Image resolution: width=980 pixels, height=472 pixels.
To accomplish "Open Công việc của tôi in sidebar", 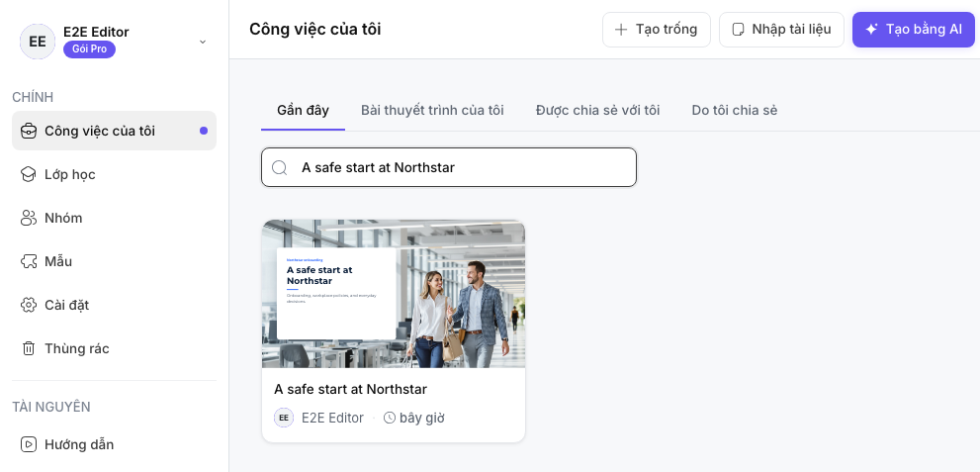I will pyautogui.click(x=115, y=131).
